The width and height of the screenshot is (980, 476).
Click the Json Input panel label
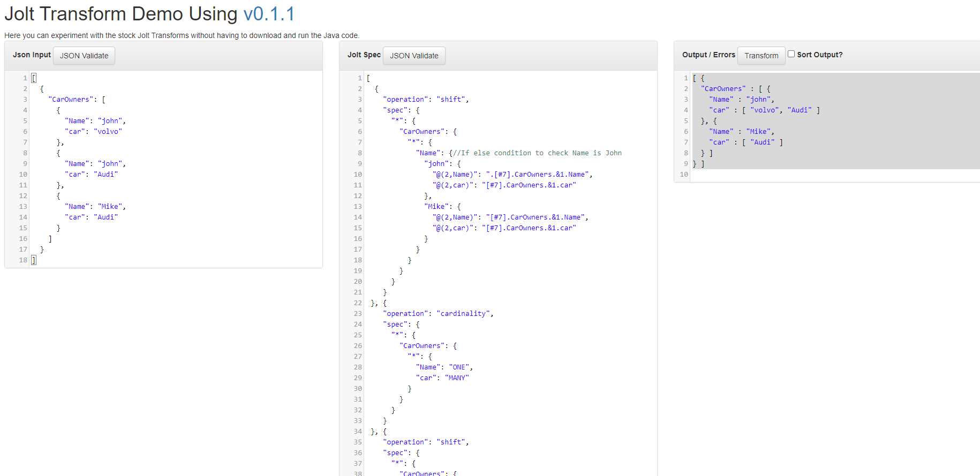coord(32,55)
